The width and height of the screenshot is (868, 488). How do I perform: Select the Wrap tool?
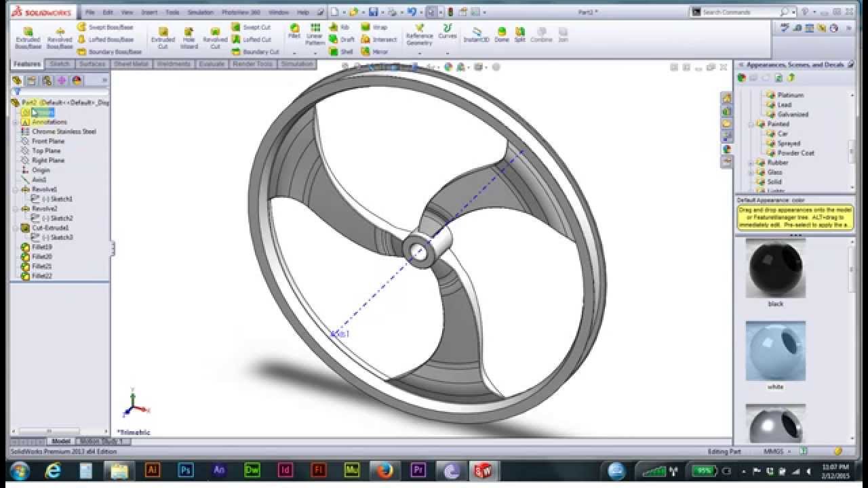(x=374, y=27)
